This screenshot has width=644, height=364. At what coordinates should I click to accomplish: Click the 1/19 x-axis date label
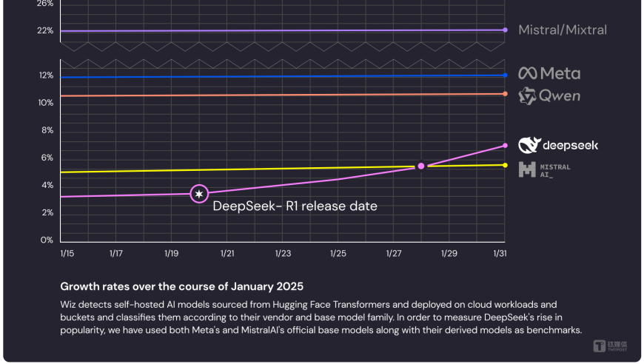pyautogui.click(x=171, y=253)
